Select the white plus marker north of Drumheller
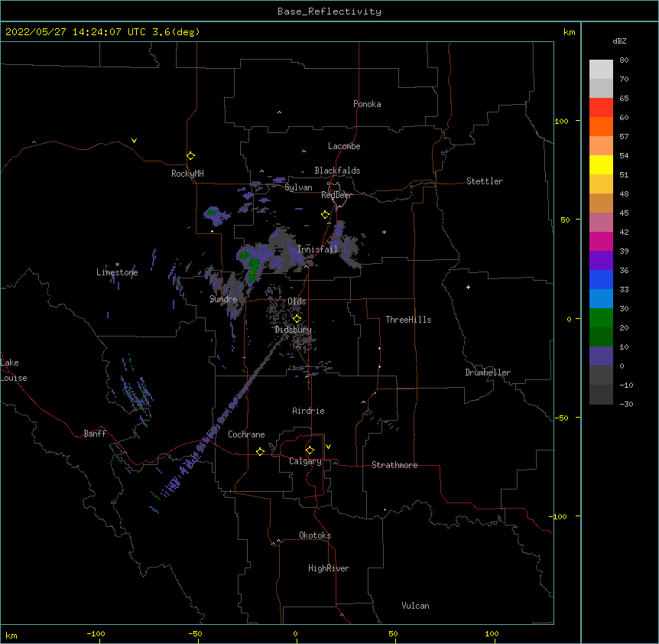This screenshot has height=644, width=659. pyautogui.click(x=468, y=287)
